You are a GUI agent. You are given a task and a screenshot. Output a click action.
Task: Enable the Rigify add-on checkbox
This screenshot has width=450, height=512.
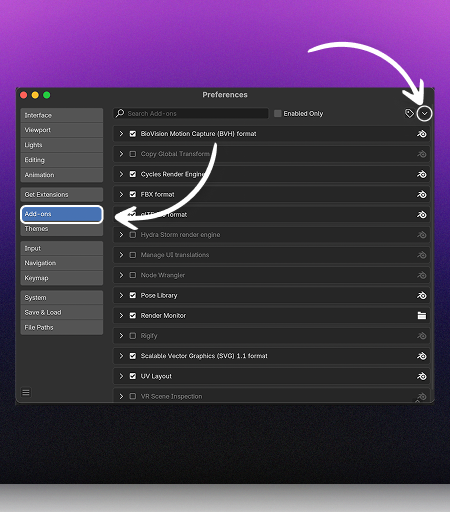pos(133,336)
